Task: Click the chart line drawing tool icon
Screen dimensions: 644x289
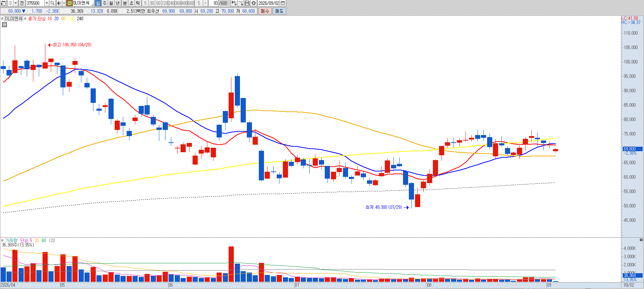Action: 241,3
